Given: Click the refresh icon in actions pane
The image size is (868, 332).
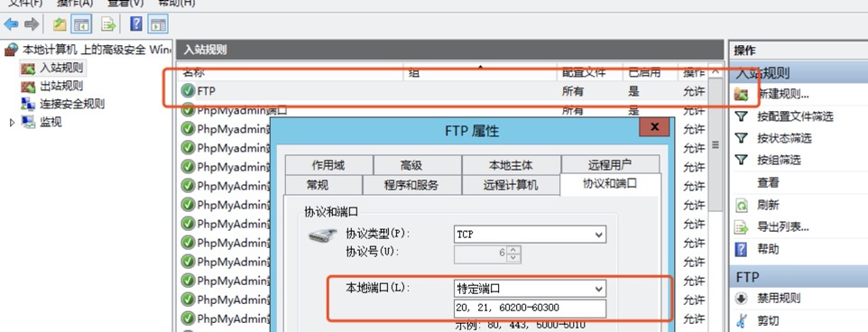Looking at the screenshot, I should tap(742, 206).
